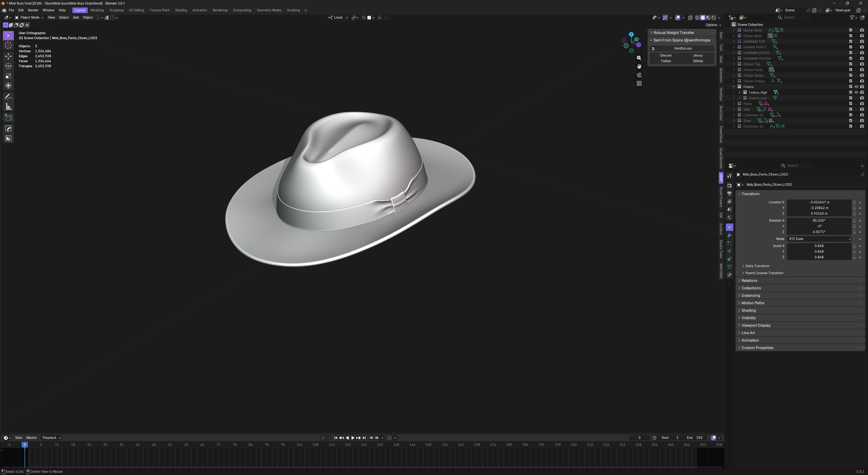
Task: Open the third3d.com link
Action: 683,48
